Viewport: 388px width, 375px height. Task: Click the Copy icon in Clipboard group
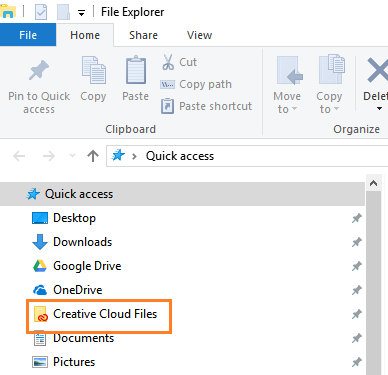(94, 70)
